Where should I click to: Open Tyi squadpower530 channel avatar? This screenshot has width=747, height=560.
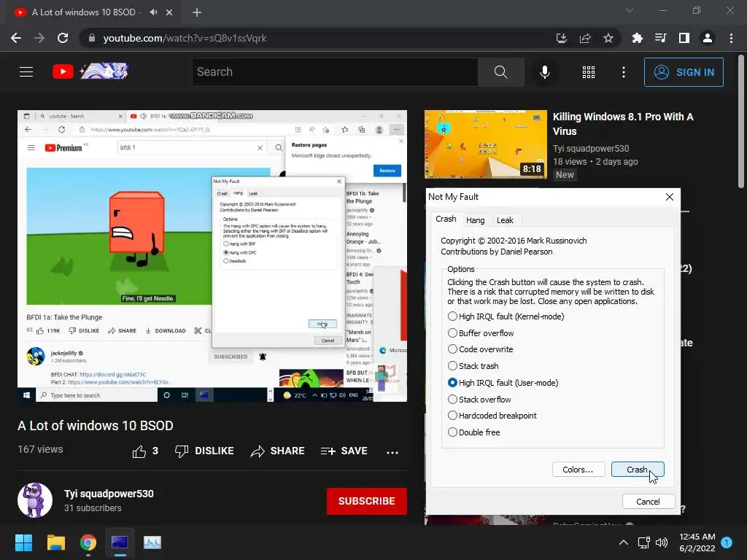[x=35, y=500]
